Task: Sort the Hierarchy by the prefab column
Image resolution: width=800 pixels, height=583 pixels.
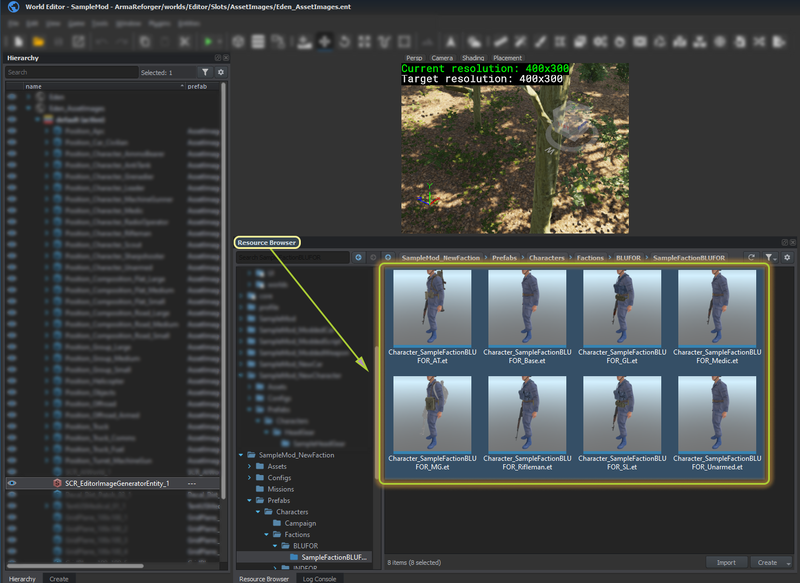Action: coord(203,86)
